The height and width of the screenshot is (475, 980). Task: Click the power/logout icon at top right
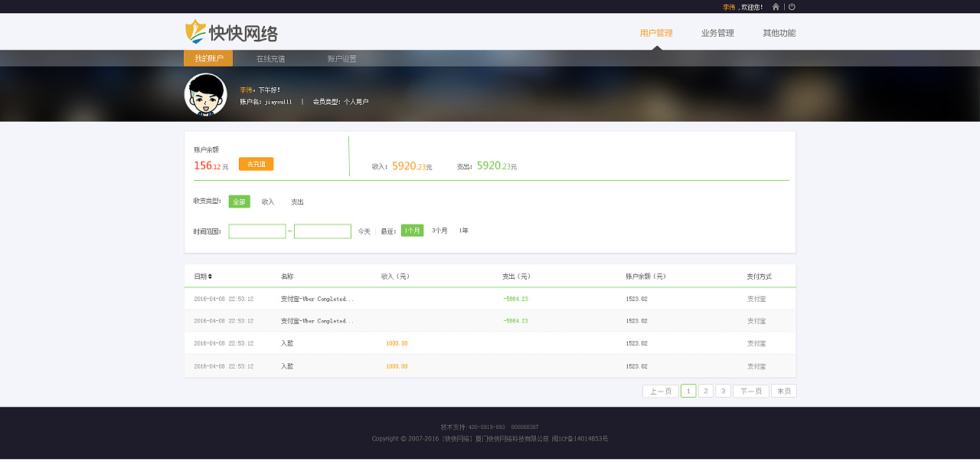click(x=791, y=7)
